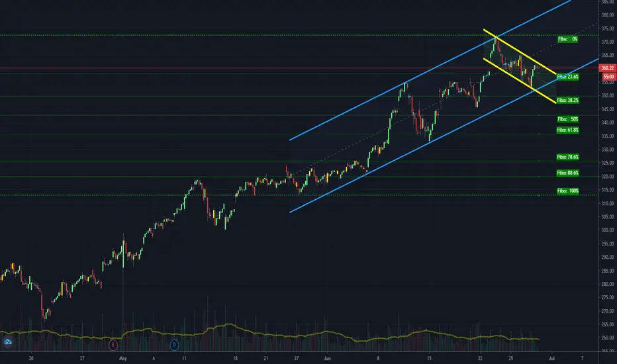Click the 'Jul' label on time axis
Viewport: 617px width, 364px height.
pyautogui.click(x=551, y=359)
